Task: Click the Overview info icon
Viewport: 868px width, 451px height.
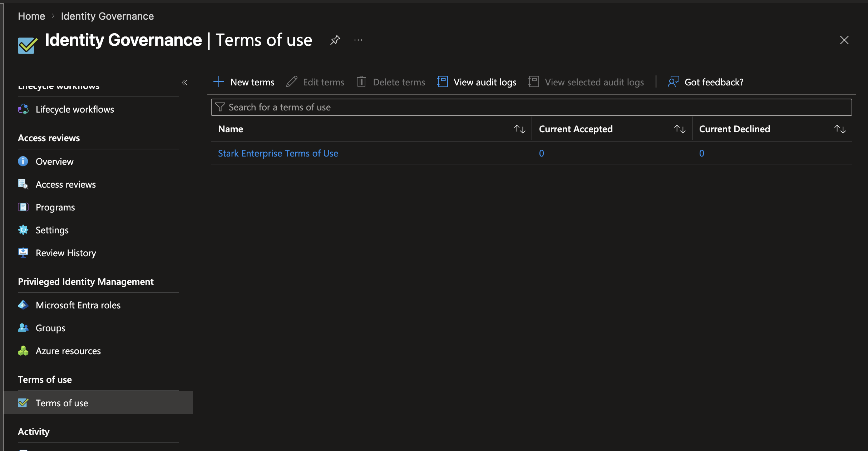Action: tap(23, 161)
